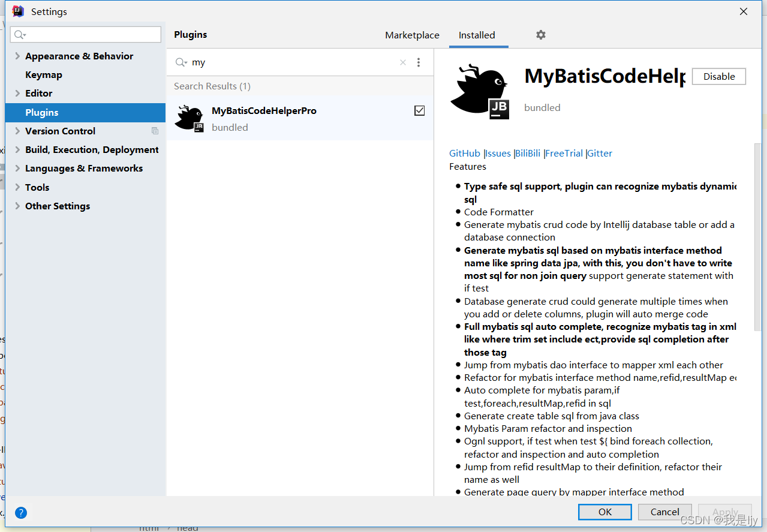The height and width of the screenshot is (532, 767).
Task: Select Keymap in settings tree
Action: (x=44, y=74)
